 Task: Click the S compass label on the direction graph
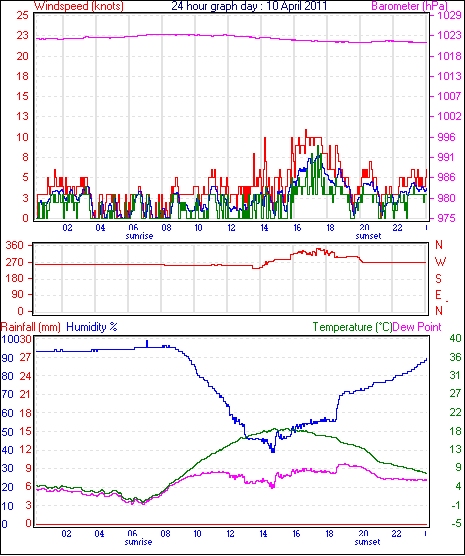tap(439, 279)
